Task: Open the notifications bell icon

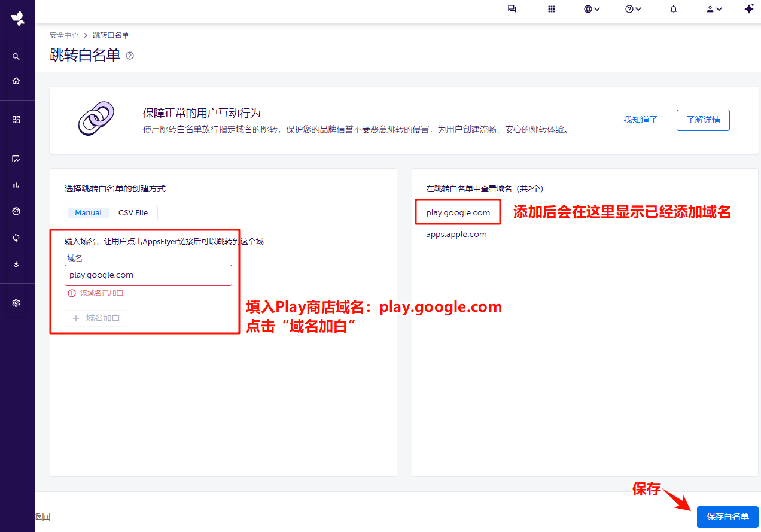Action: point(674,9)
